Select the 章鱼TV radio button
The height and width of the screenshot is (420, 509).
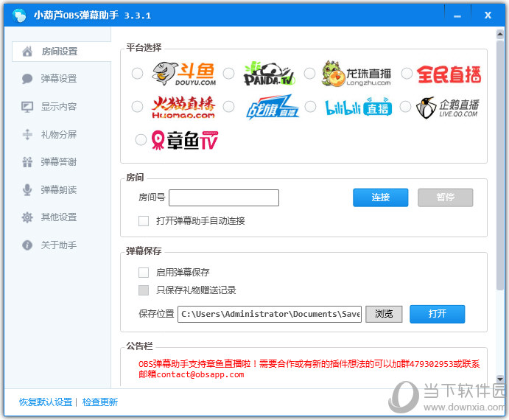coord(141,140)
